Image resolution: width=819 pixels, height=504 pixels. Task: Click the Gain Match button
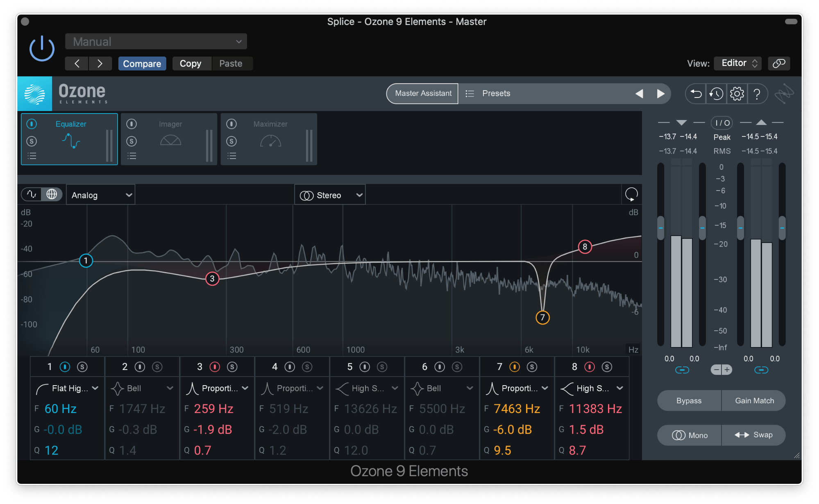754,400
